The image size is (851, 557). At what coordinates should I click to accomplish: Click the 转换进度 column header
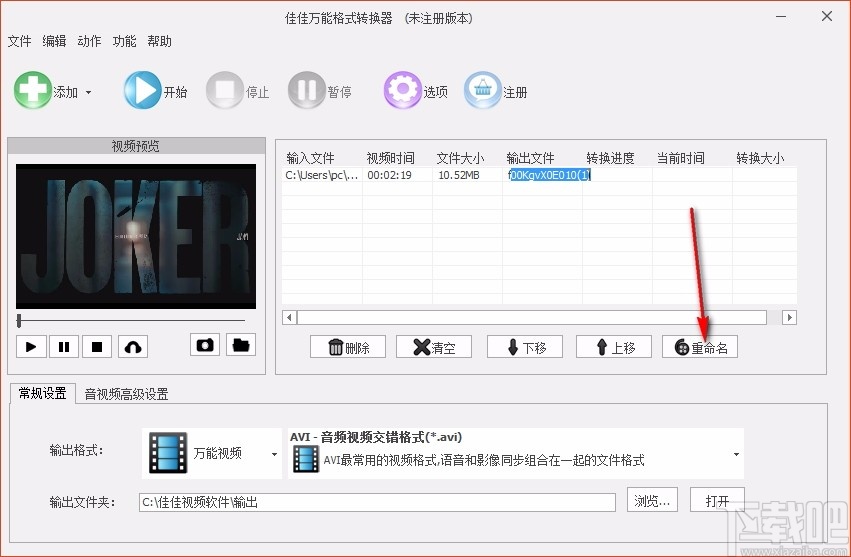pyautogui.click(x=611, y=158)
